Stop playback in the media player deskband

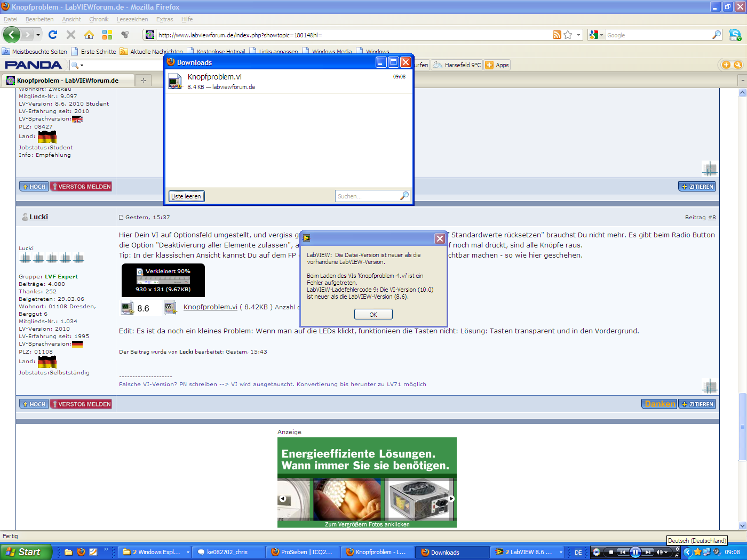coord(611,552)
